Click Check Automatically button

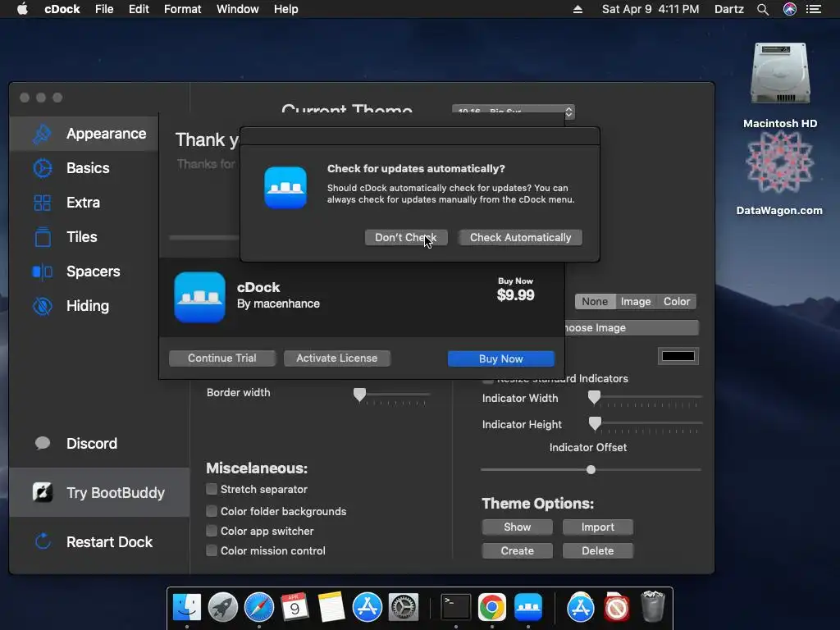(x=520, y=237)
